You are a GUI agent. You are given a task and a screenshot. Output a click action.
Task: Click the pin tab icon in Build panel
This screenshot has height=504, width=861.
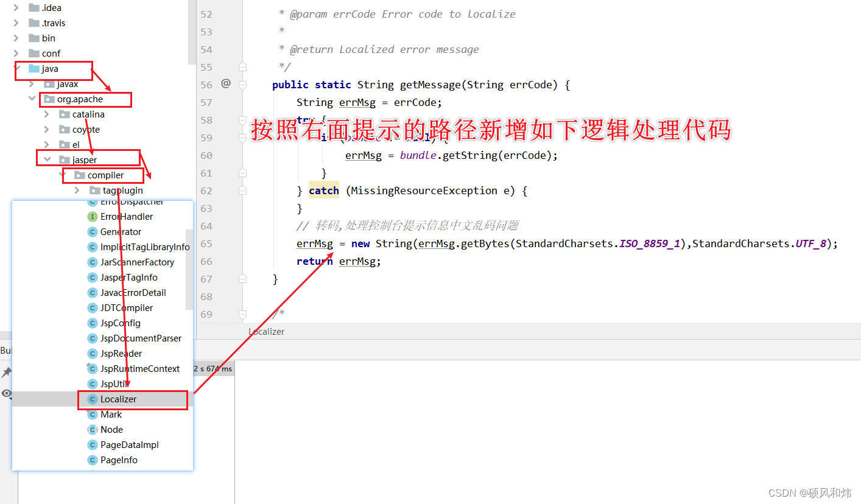(x=7, y=372)
